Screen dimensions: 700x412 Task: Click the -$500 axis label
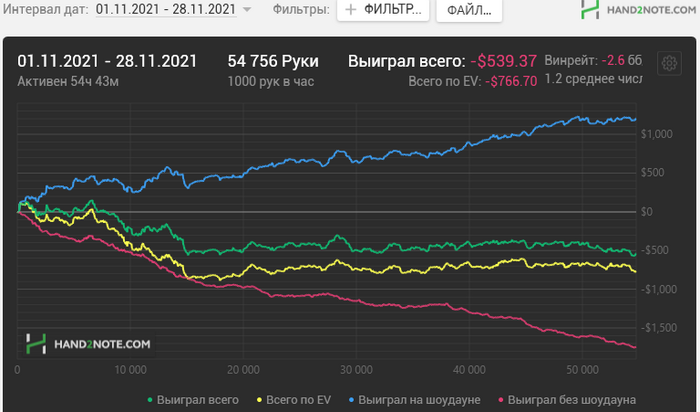coord(655,250)
